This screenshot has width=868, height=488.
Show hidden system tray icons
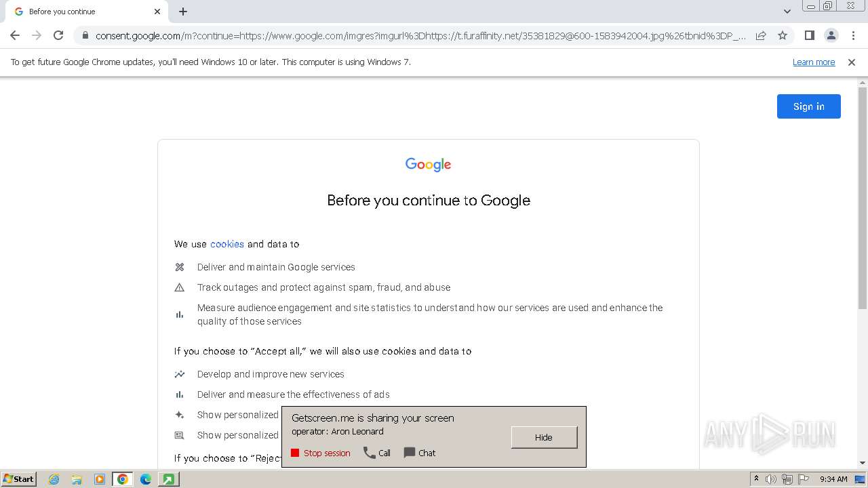pyautogui.click(x=757, y=479)
